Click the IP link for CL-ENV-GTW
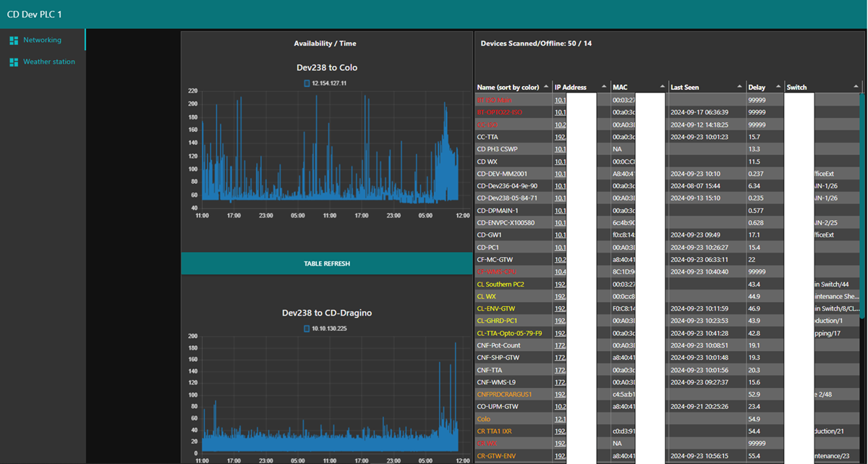 coord(561,308)
